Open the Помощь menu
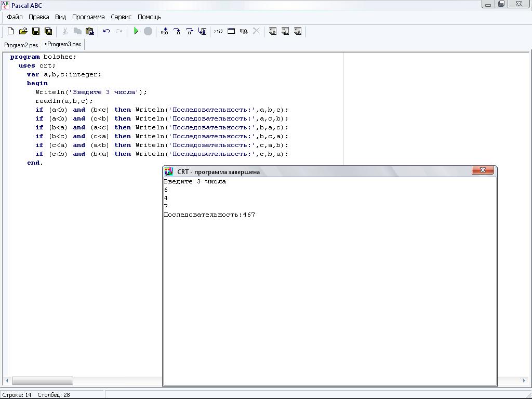The width and height of the screenshot is (532, 399). 149,17
